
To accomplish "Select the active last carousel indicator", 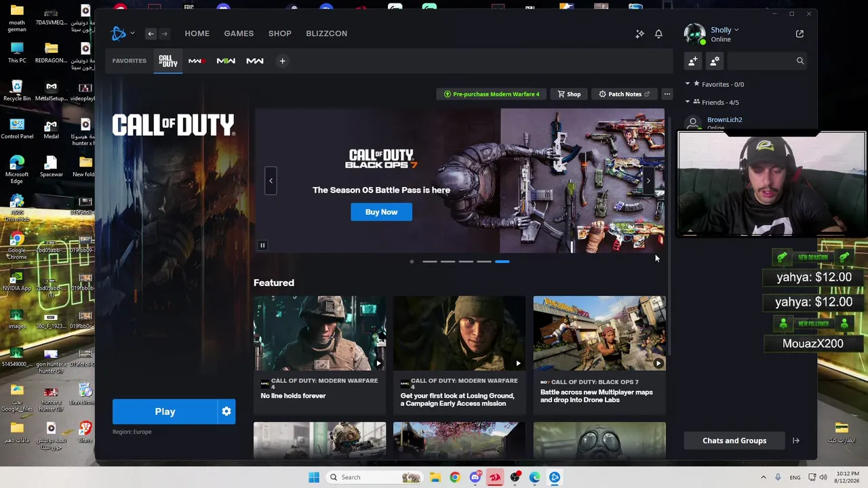I will (502, 262).
